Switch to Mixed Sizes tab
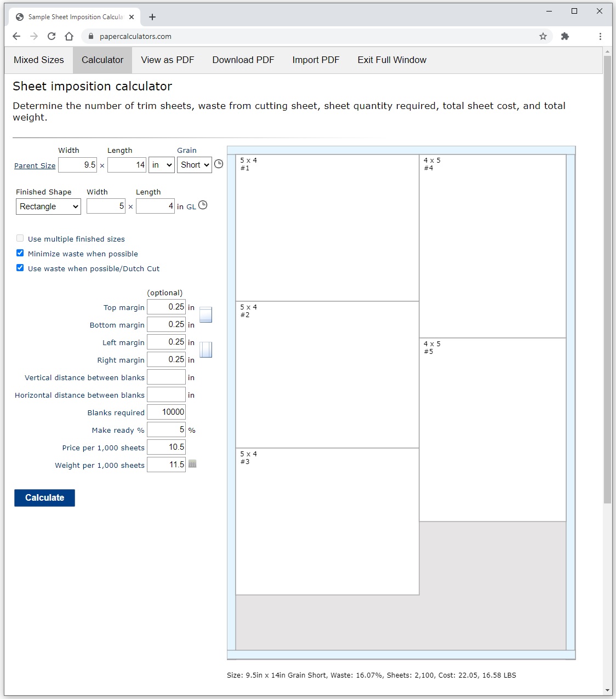This screenshot has width=616, height=699. coord(39,60)
